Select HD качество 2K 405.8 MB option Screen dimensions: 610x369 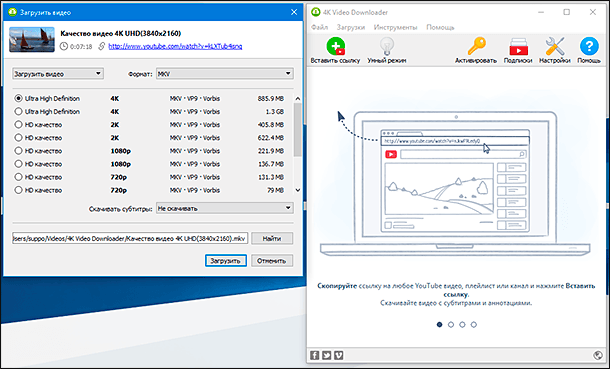pyautogui.click(x=18, y=125)
